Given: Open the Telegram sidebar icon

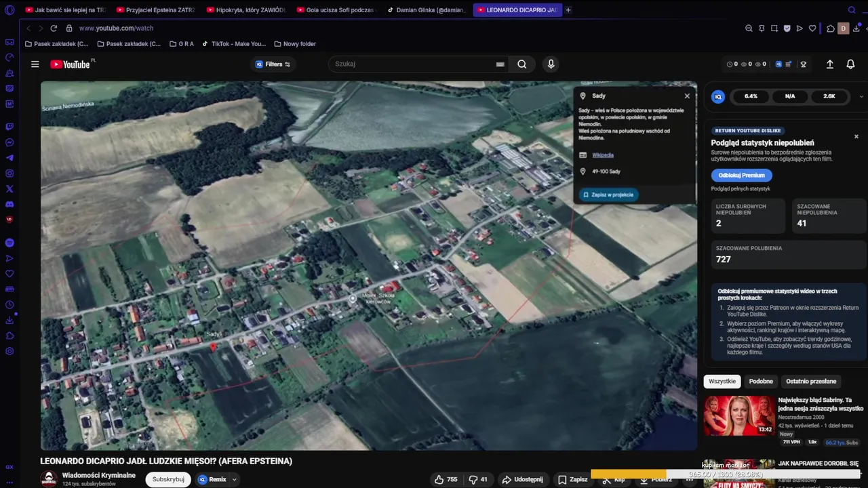Looking at the screenshot, I should click(9, 158).
